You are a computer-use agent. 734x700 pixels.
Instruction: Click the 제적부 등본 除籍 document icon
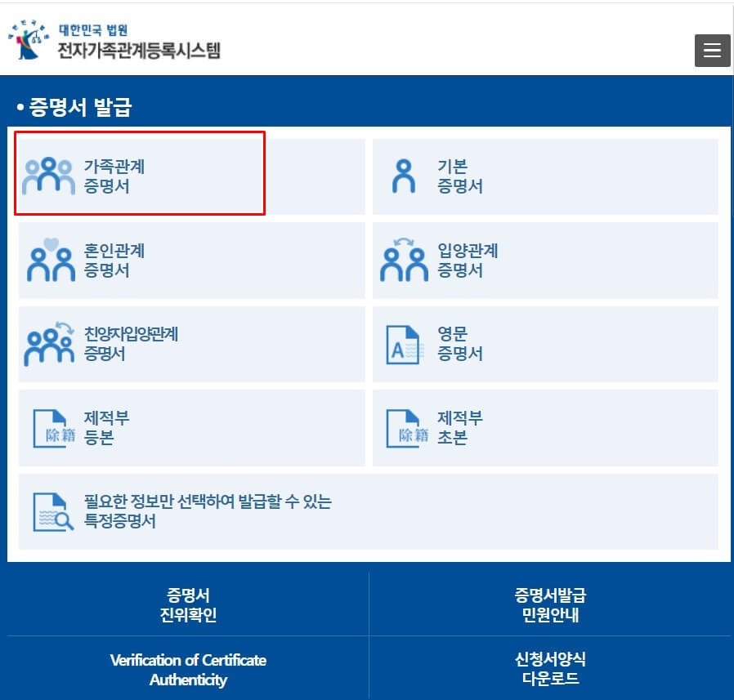coord(52,427)
